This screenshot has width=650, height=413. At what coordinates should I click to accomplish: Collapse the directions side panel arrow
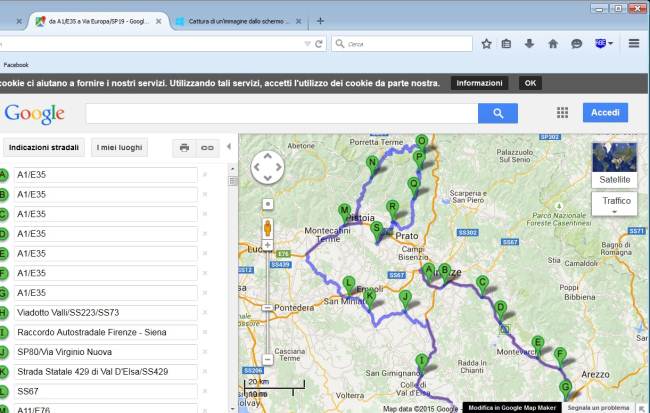[x=228, y=148]
